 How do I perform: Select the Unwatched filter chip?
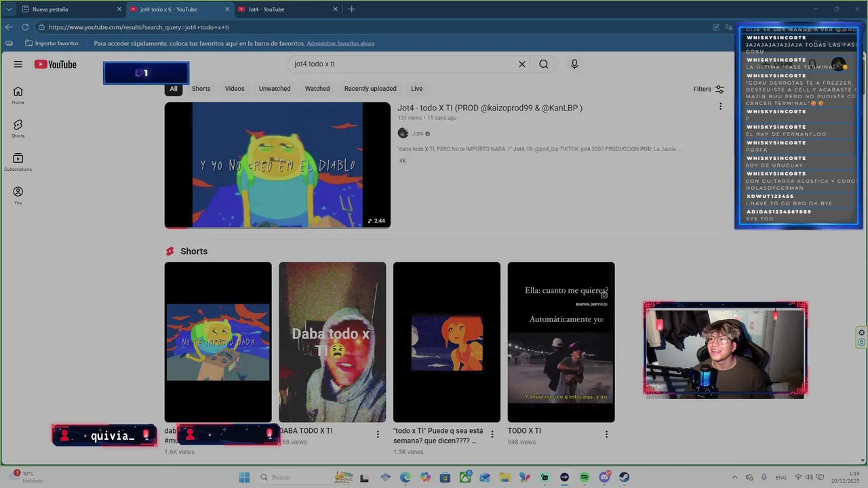click(x=275, y=89)
